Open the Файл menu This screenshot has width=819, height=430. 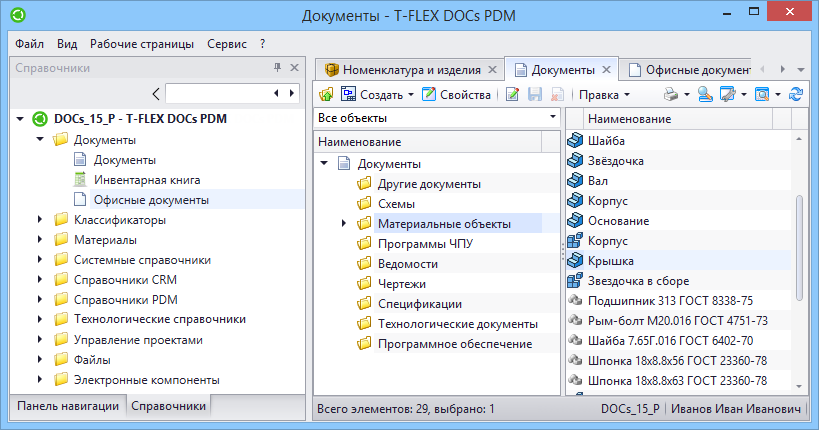click(29, 44)
